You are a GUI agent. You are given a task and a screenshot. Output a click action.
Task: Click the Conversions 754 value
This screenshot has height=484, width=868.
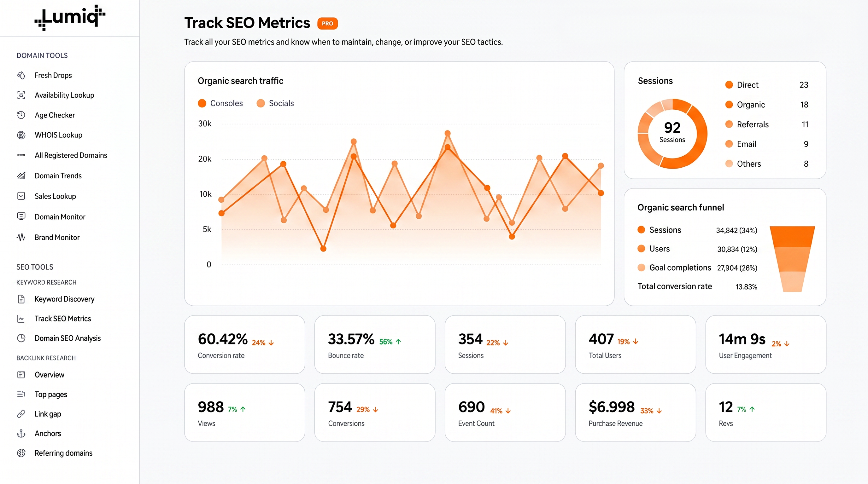(340, 407)
